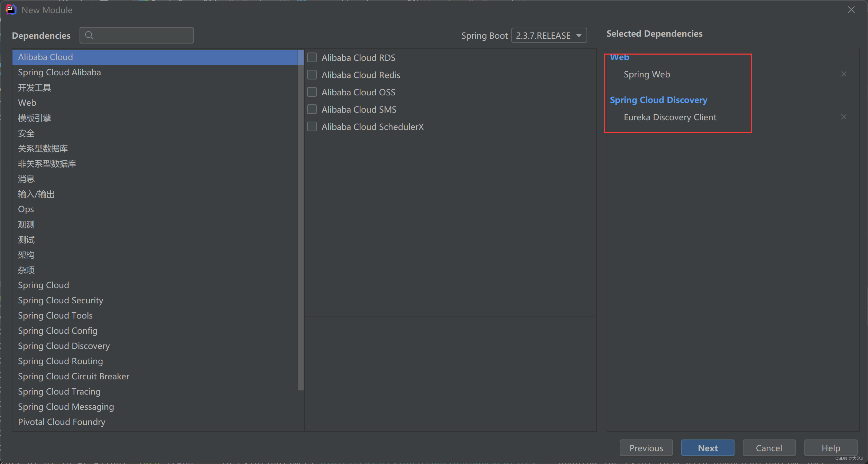This screenshot has height=464, width=868.
Task: Select the Spring Cloud Tracing category
Action: (x=155, y=391)
